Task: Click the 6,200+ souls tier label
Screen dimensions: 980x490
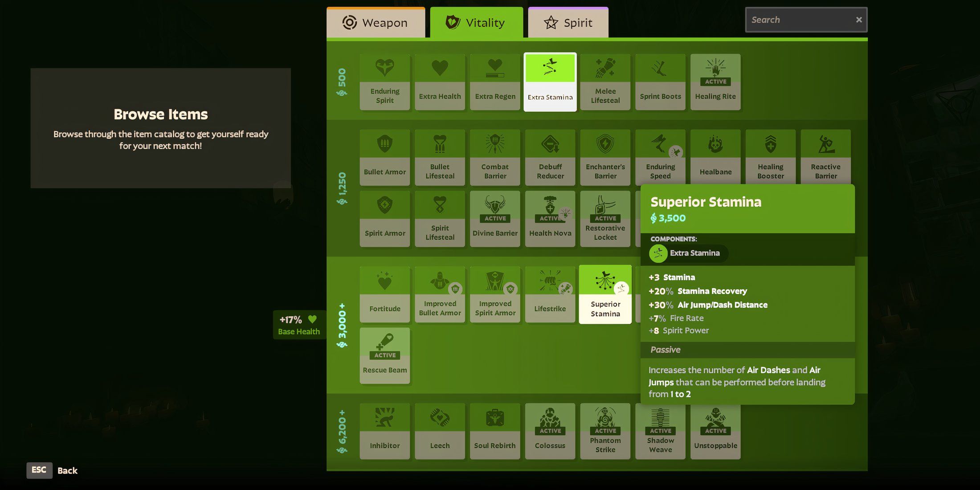Action: pos(342,432)
